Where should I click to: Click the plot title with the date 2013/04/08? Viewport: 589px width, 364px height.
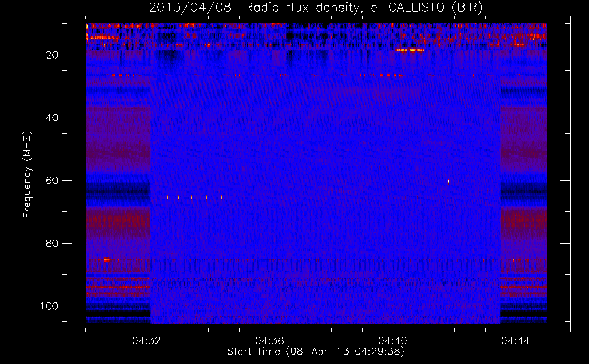316,7
